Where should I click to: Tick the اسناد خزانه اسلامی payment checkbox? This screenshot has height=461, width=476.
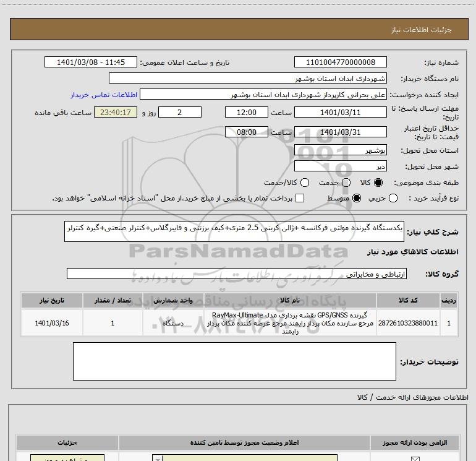[x=300, y=198]
